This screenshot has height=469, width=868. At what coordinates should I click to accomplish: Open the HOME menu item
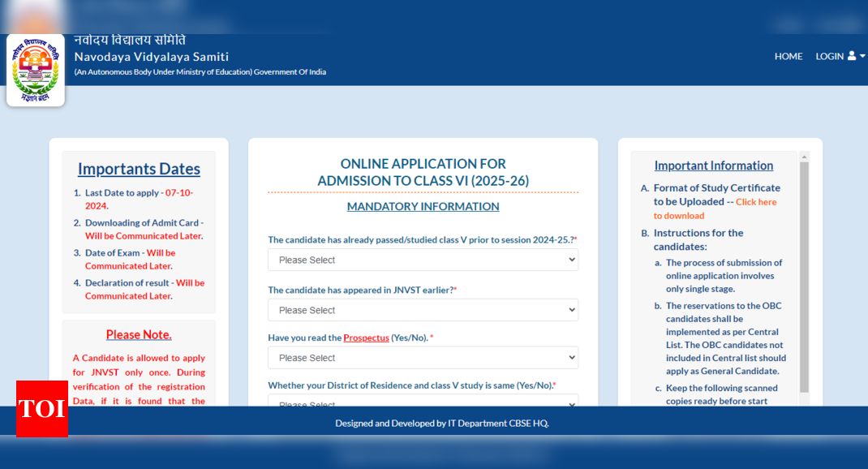[789, 57]
